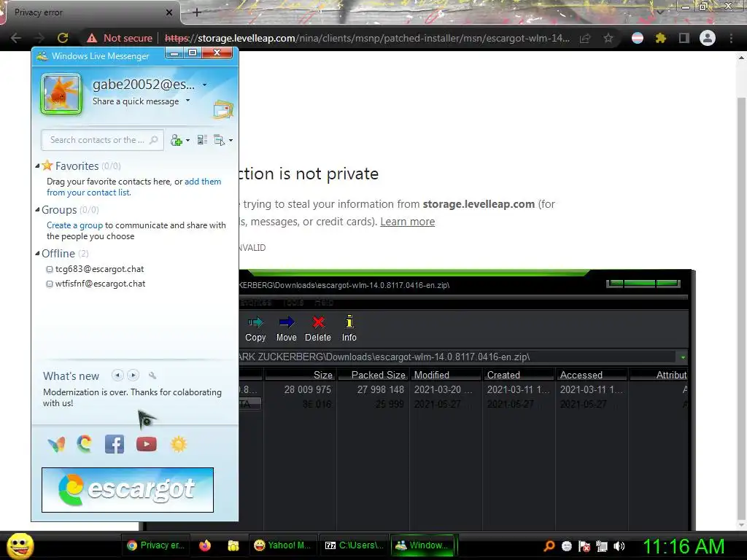The height and width of the screenshot is (560, 747).
Task: Click Move in the 7-Zip toolbar
Action: pos(286,329)
